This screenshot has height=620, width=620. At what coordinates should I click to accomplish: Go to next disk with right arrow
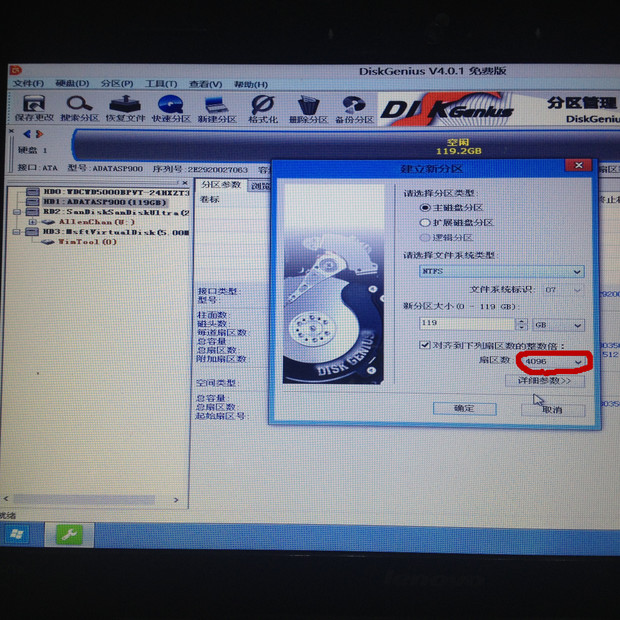coord(39,134)
